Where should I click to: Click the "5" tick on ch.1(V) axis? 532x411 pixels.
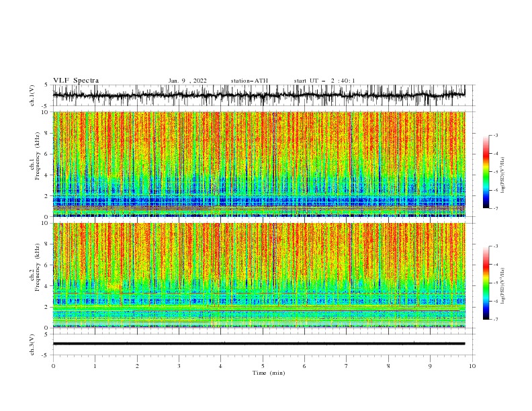(x=48, y=85)
